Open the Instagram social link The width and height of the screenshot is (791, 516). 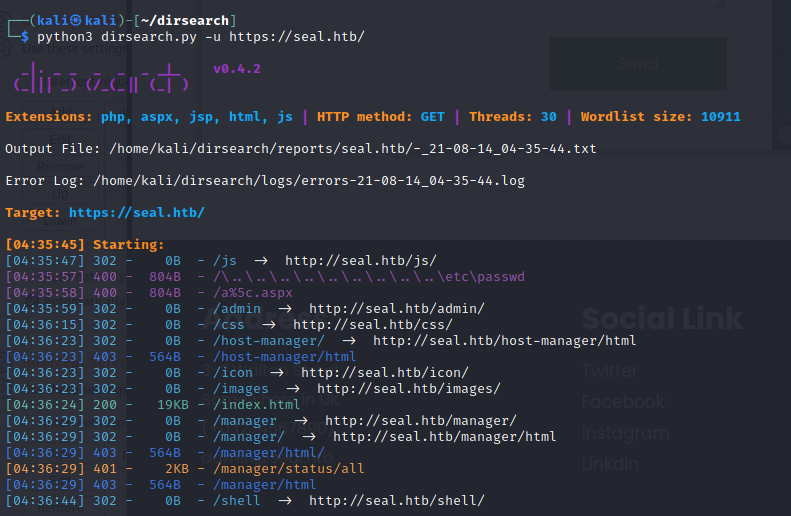625,433
